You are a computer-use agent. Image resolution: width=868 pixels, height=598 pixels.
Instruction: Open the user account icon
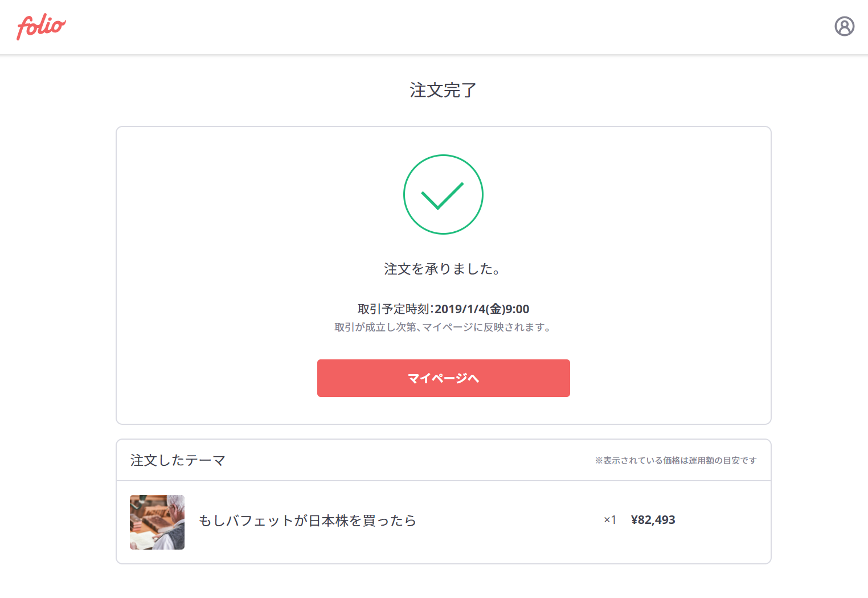[x=844, y=26]
